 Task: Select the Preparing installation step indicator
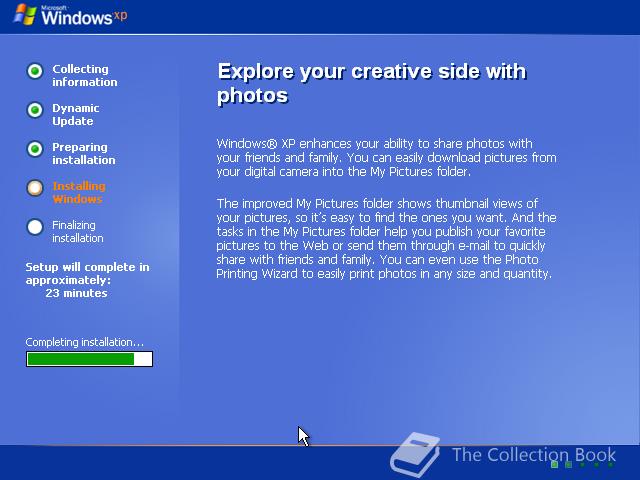click(35, 149)
